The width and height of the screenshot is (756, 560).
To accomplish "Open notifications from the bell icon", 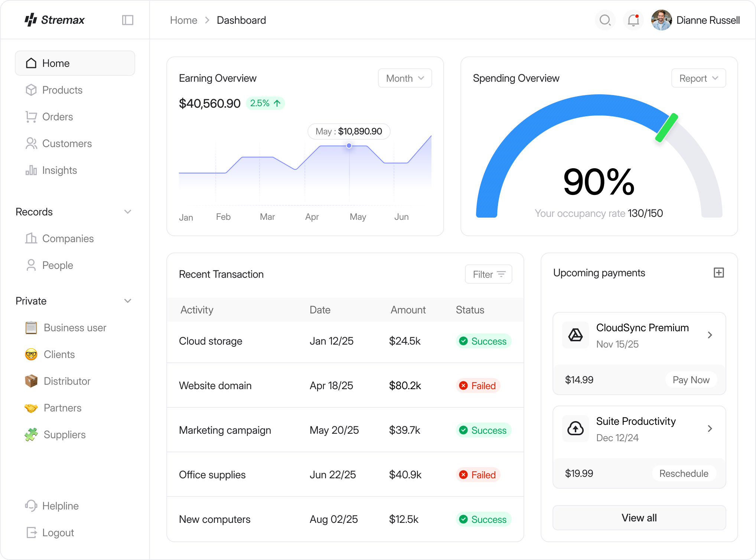I will [x=633, y=20].
